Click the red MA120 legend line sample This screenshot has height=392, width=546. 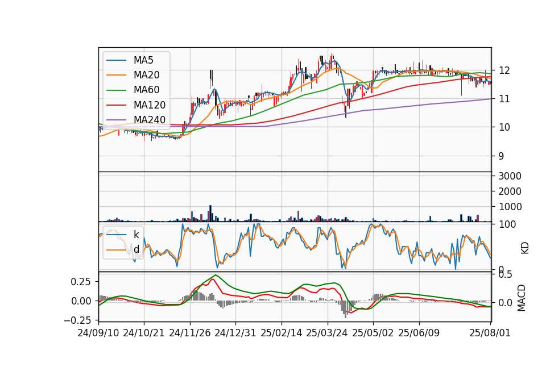coord(116,105)
